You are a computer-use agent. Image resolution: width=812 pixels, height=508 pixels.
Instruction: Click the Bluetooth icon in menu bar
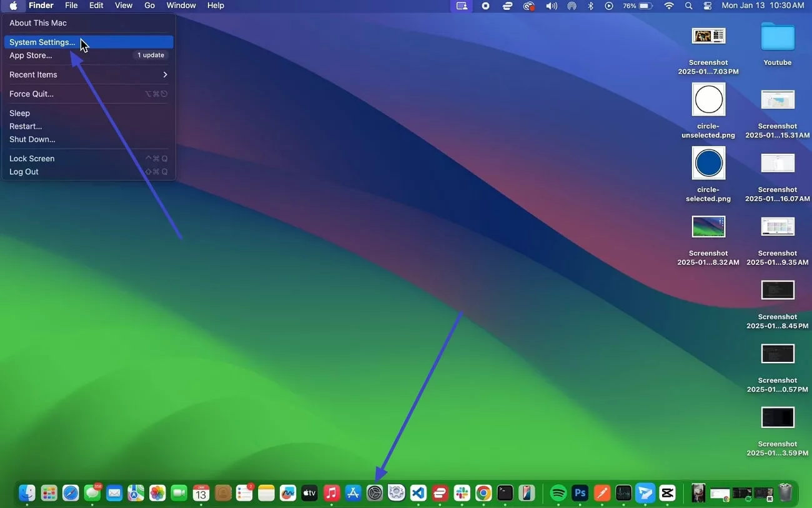point(590,6)
